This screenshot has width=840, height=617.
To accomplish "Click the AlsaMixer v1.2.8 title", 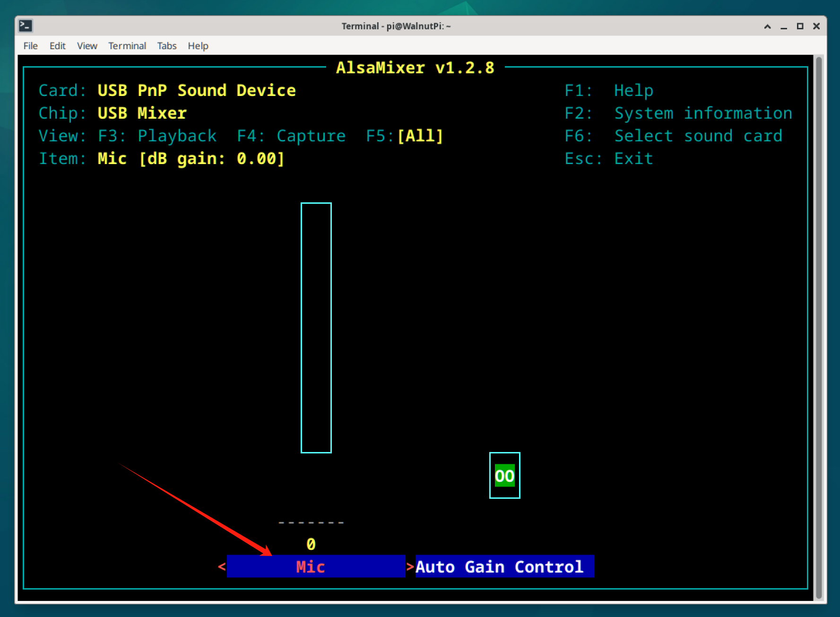I will 415,68.
